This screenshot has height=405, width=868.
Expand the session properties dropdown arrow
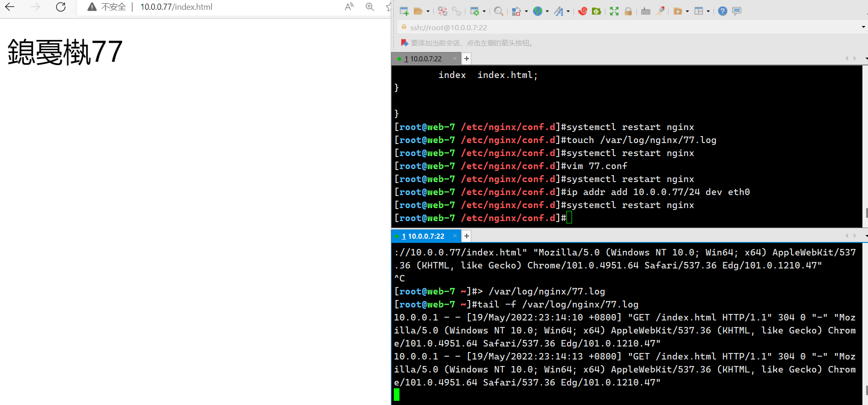click(484, 11)
